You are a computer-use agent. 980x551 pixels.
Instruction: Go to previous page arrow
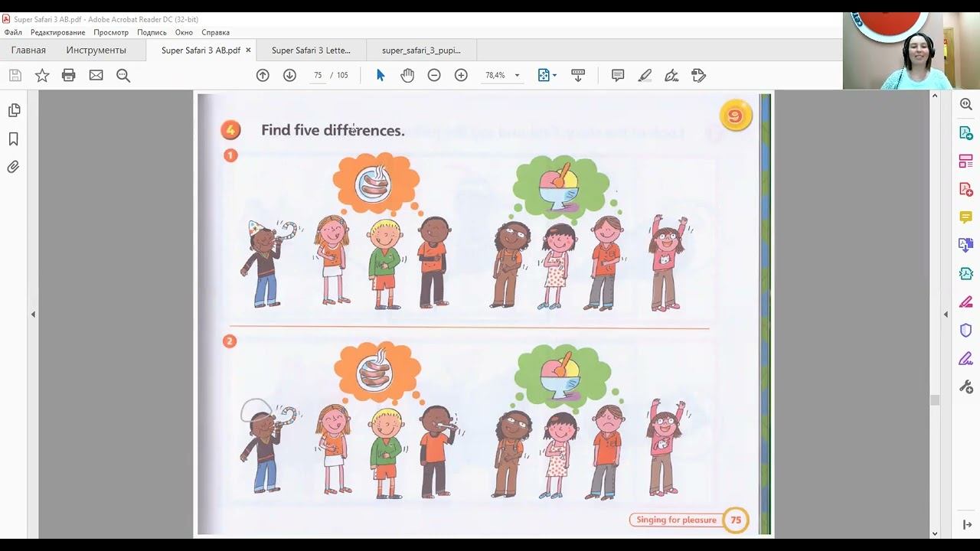[263, 75]
